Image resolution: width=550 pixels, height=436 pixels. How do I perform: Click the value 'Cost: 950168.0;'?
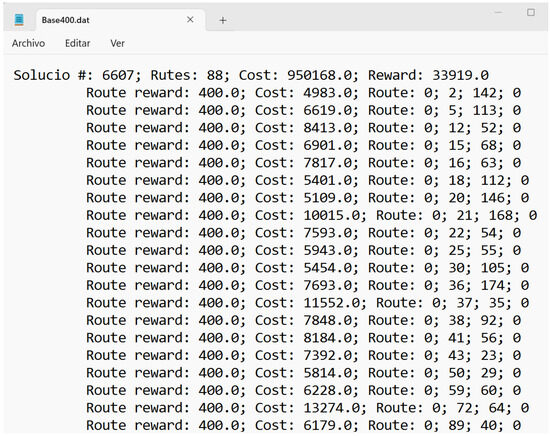[299, 75]
